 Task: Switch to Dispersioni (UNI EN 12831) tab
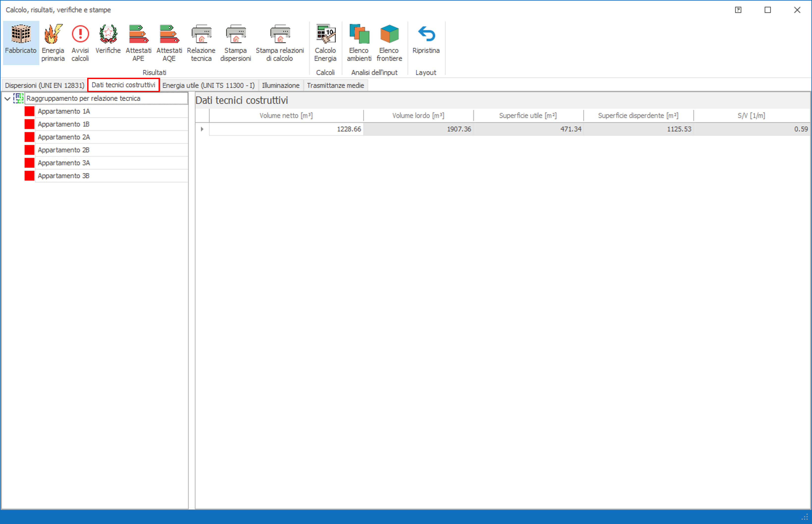[x=44, y=85]
